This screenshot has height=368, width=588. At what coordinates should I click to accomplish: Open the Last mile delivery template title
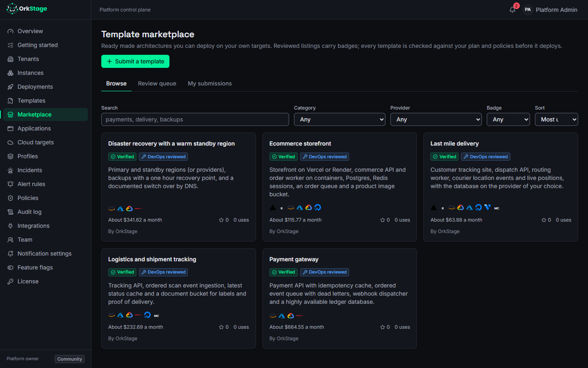click(454, 144)
